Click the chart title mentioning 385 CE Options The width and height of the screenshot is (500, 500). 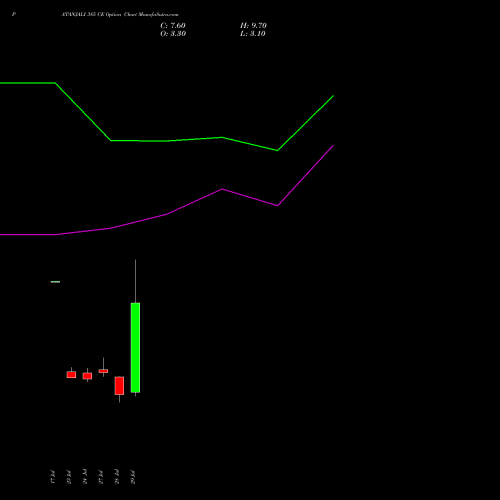120,15
